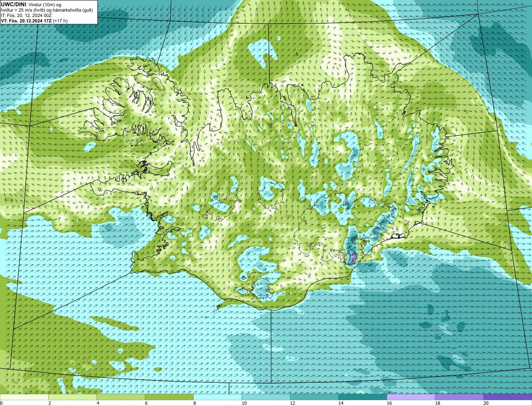Click the olive green 6–8 scale swatch
This screenshot has height=406, width=532.
[169, 397]
